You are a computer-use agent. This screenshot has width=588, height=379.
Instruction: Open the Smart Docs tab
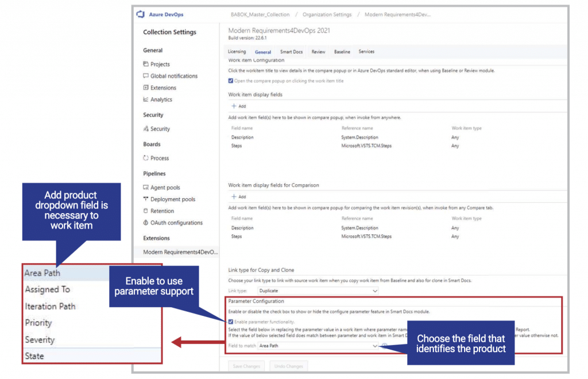tap(291, 52)
